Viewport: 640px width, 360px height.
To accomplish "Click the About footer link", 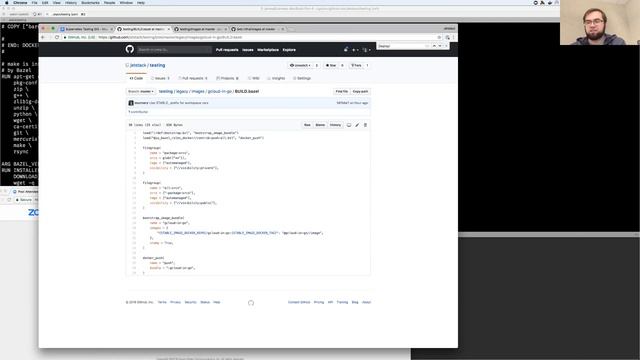I will tap(367, 302).
